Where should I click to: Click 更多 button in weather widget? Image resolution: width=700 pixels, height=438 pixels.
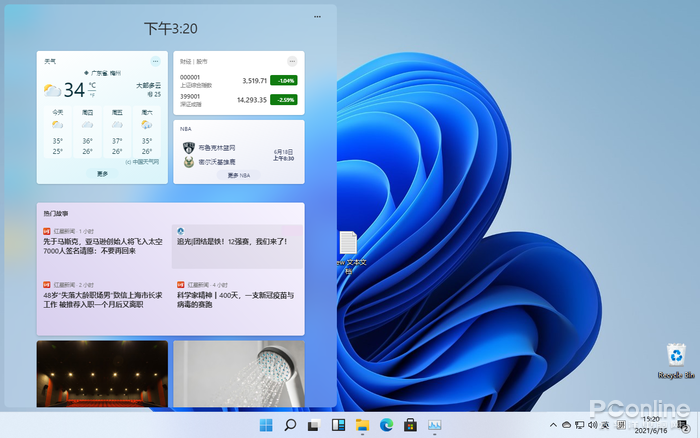102,173
